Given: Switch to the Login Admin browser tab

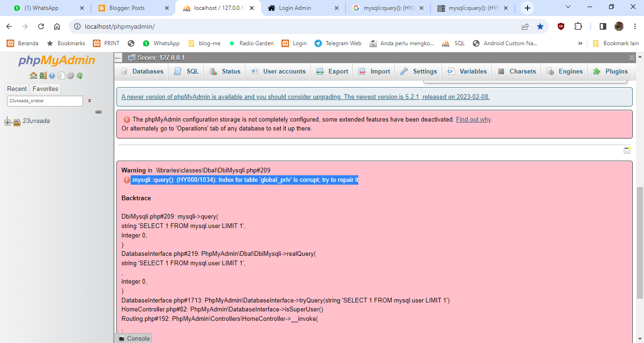Looking at the screenshot, I should point(303,8).
